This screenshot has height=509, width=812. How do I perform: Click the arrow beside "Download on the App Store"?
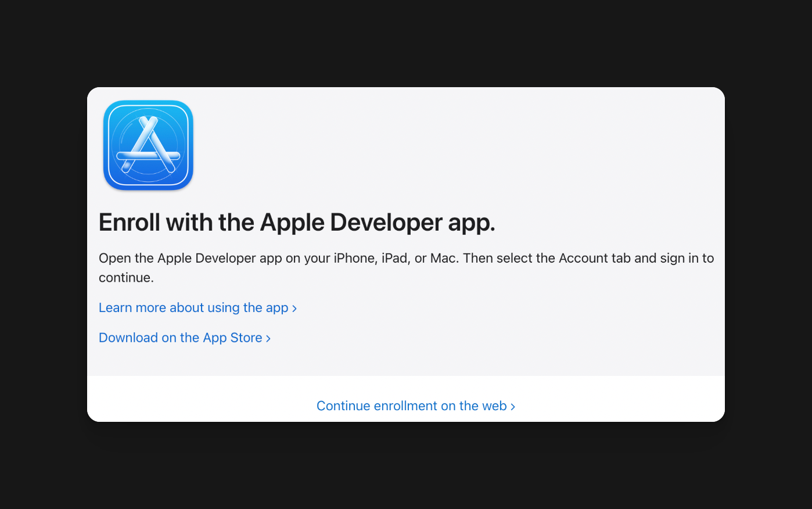point(268,338)
